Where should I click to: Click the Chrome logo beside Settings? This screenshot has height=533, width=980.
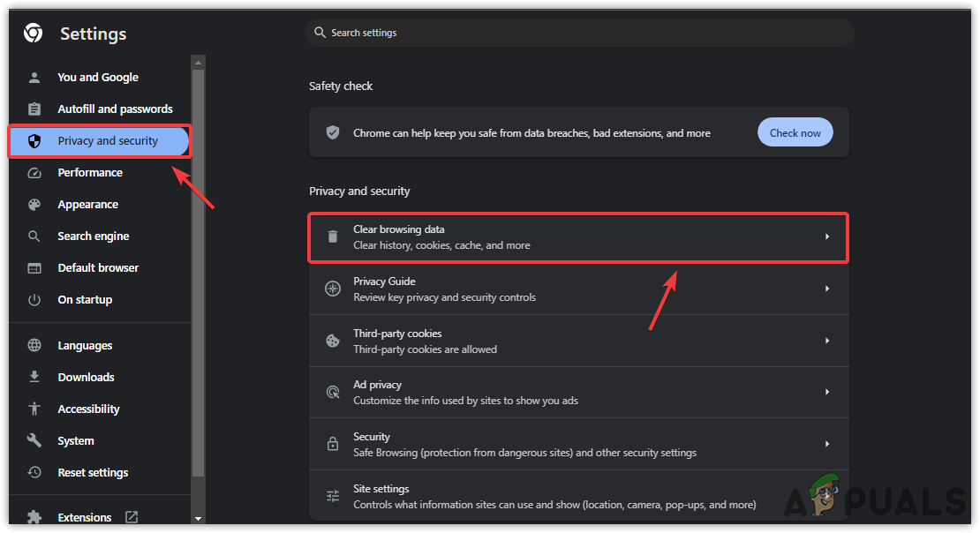33,34
